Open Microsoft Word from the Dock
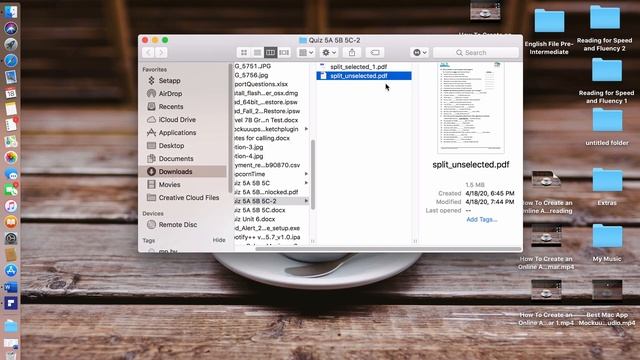The height and width of the screenshot is (360, 640). 11,287
